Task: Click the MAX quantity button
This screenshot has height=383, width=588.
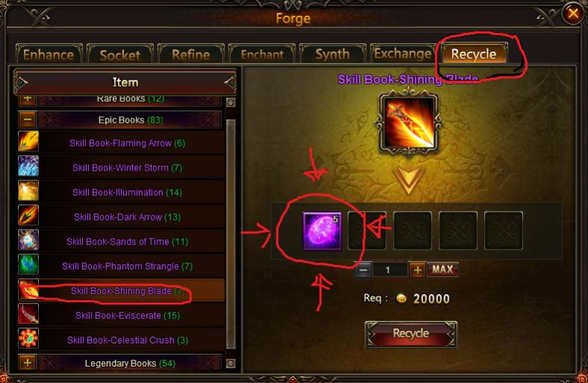Action: coord(442,269)
